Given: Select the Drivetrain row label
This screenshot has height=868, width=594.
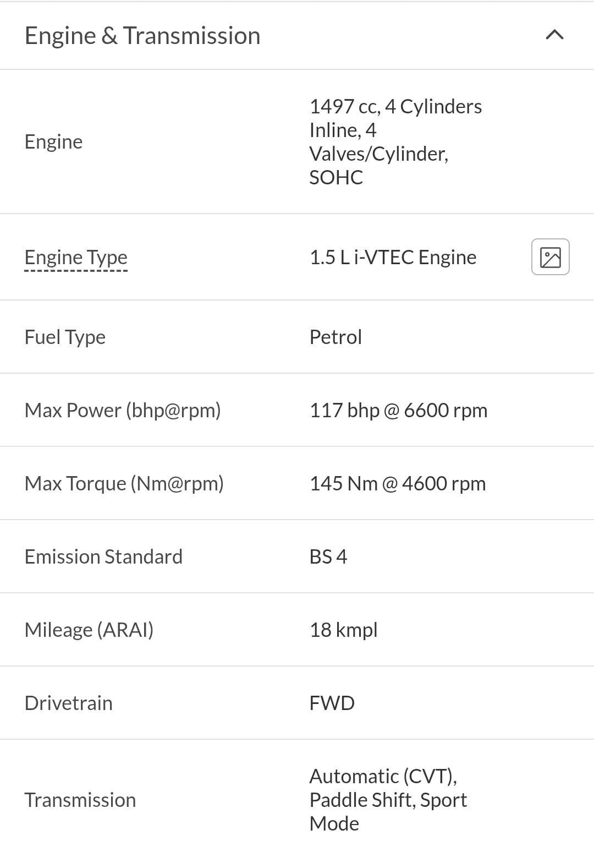Looking at the screenshot, I should 68,703.
